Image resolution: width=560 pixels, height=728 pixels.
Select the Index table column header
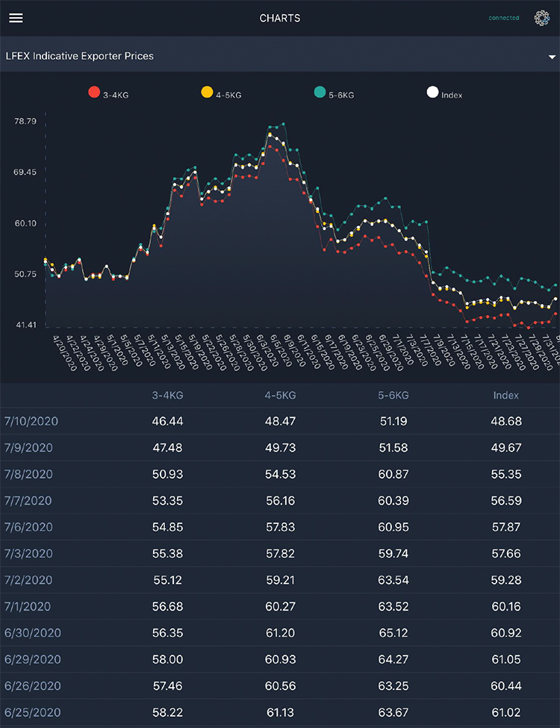pos(505,396)
